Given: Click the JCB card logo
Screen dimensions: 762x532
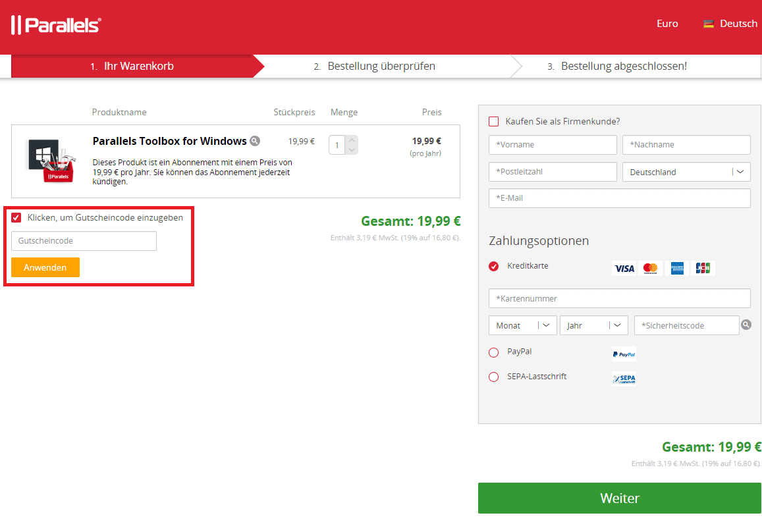Looking at the screenshot, I should point(703,268).
